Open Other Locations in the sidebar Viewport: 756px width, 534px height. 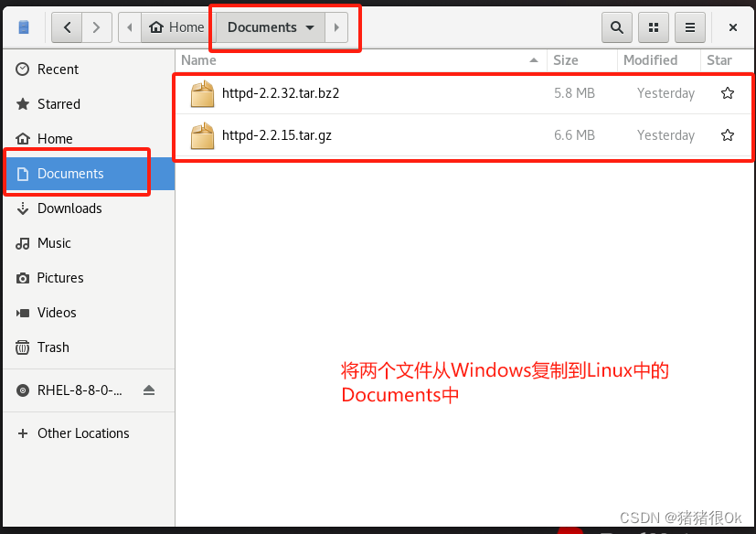point(90,433)
